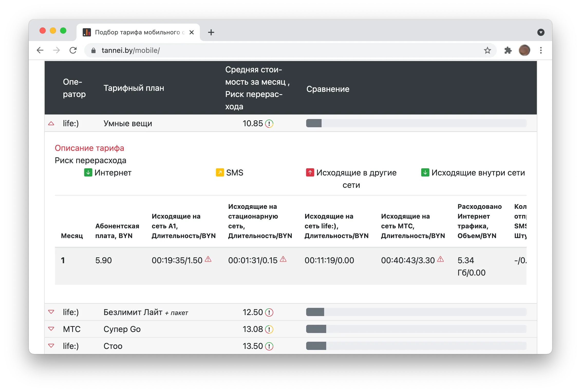Viewport: 581px width, 392px height.
Task: Expand the Безлимит Лайт tariff row
Action: click(x=51, y=312)
